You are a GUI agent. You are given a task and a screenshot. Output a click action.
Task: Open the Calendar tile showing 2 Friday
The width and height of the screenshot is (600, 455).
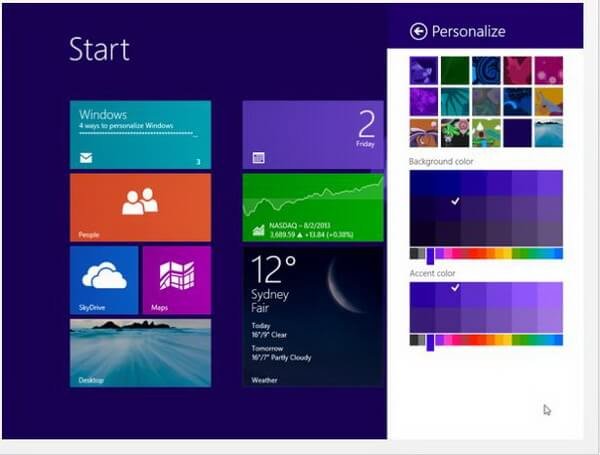click(313, 135)
